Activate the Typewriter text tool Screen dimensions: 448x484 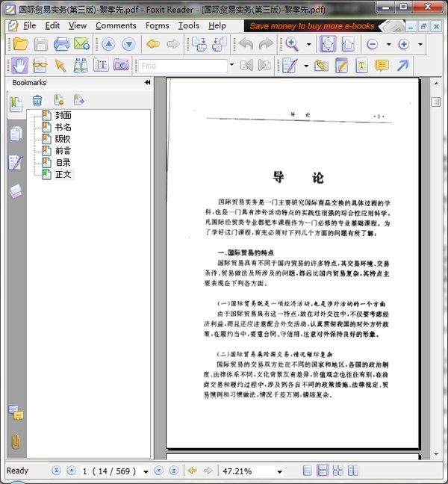tap(101, 65)
